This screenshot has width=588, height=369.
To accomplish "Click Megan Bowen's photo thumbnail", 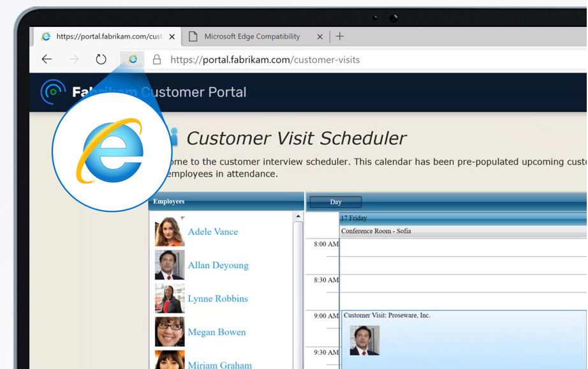I will [x=170, y=332].
